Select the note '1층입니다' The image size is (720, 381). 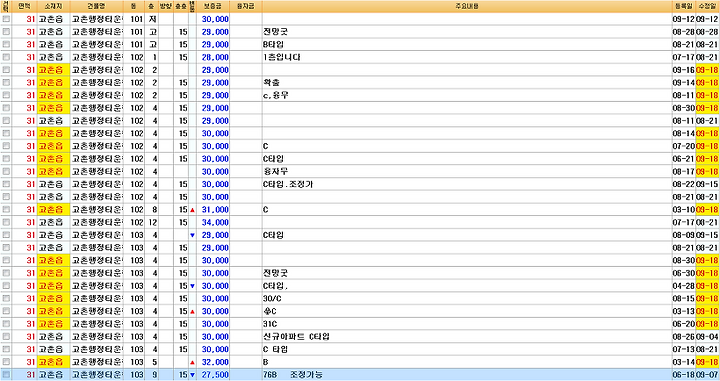pos(281,57)
